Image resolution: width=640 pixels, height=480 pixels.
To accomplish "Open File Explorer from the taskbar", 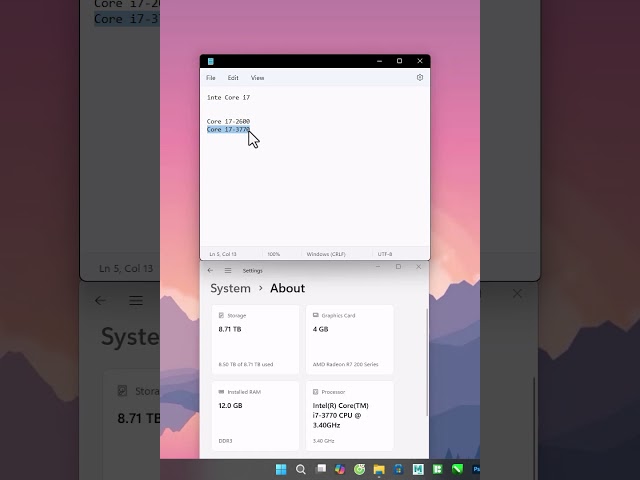I will pyautogui.click(x=379, y=469).
